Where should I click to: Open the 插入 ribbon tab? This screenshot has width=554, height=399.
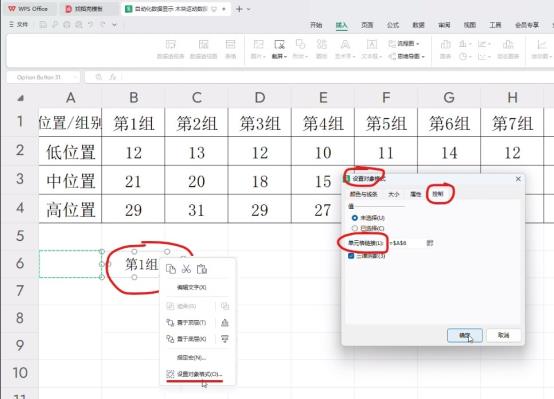point(341,25)
